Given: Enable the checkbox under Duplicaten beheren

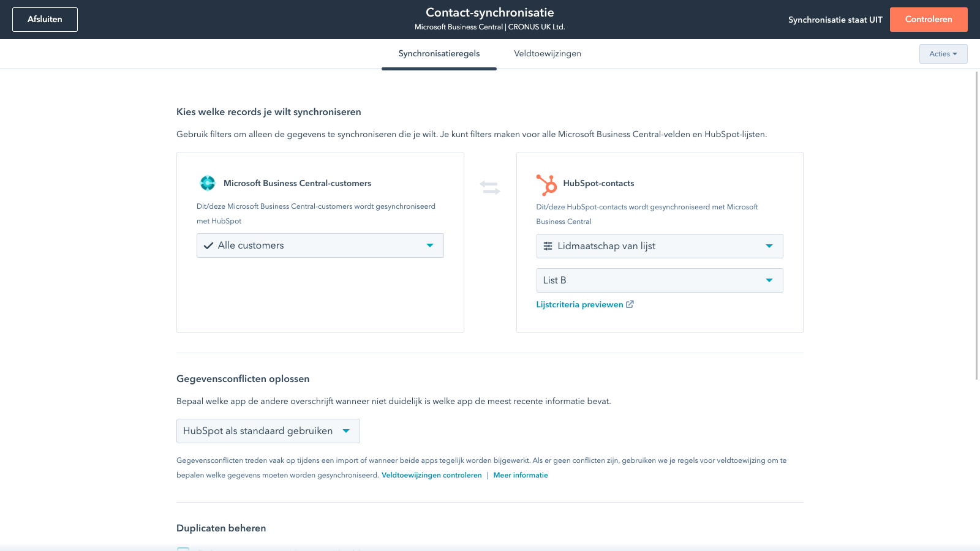Looking at the screenshot, I should click(x=183, y=549).
